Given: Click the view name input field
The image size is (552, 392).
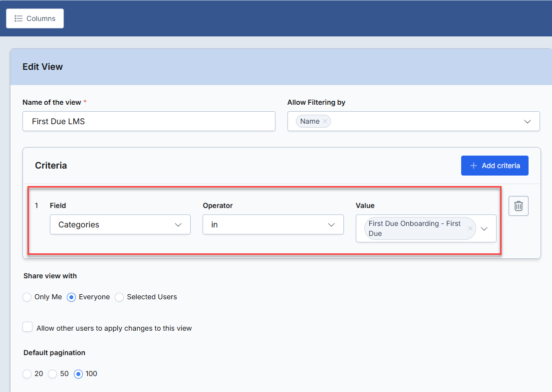Looking at the screenshot, I should 149,121.
